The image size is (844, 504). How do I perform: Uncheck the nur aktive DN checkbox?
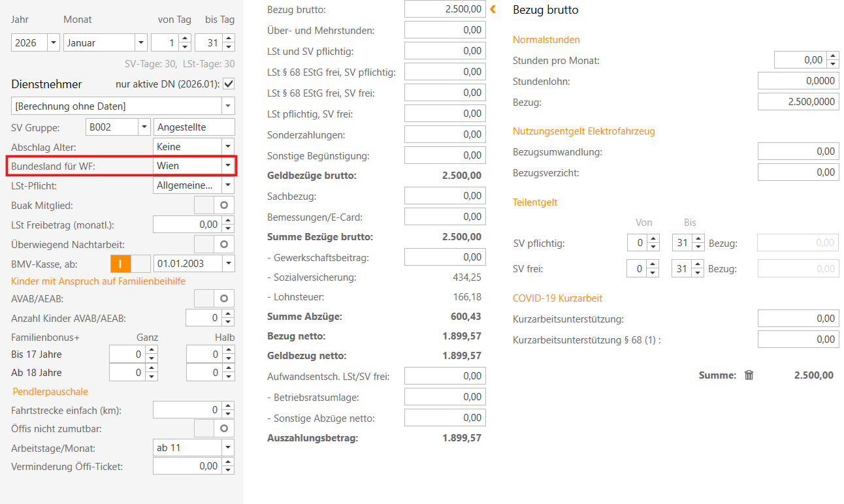pos(227,84)
